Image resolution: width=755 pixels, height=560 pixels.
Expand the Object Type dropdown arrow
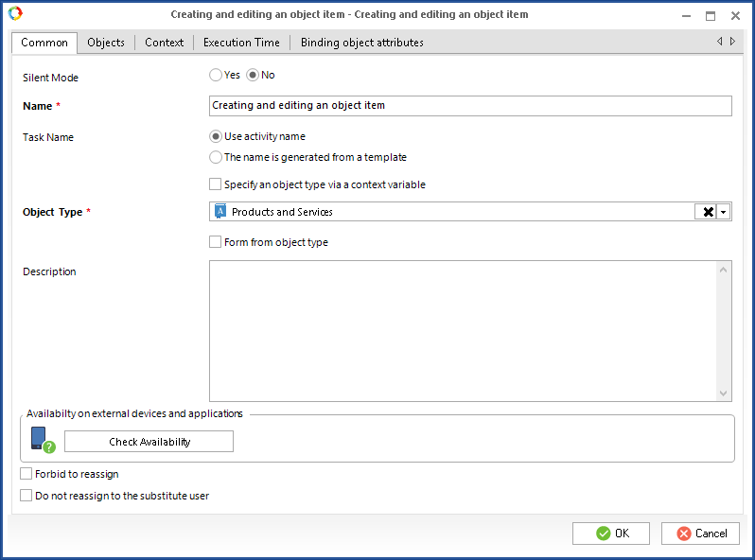tap(724, 212)
